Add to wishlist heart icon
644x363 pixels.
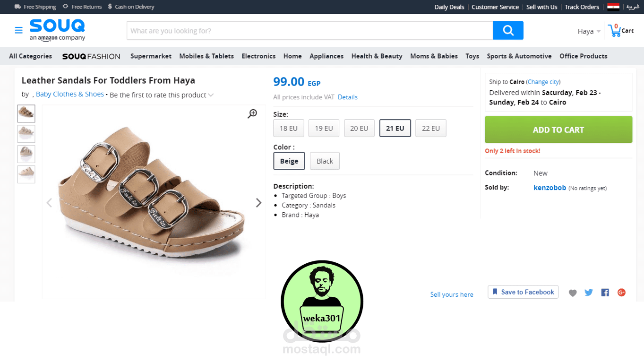573,293
